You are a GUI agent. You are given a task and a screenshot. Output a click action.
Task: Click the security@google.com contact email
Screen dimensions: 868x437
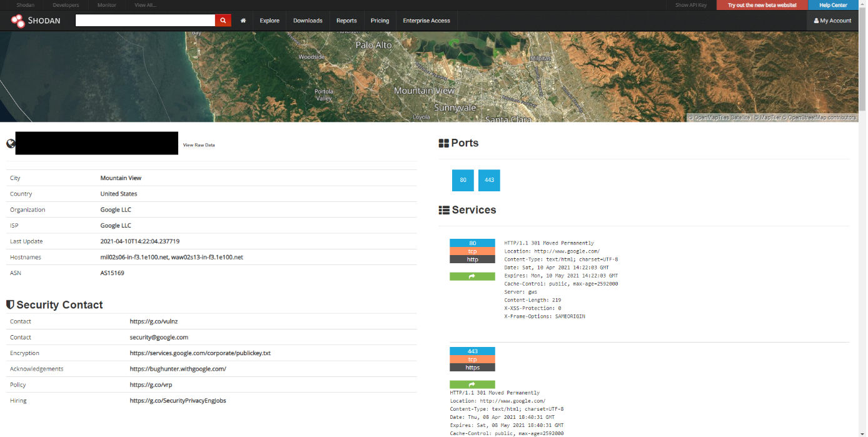(x=159, y=337)
